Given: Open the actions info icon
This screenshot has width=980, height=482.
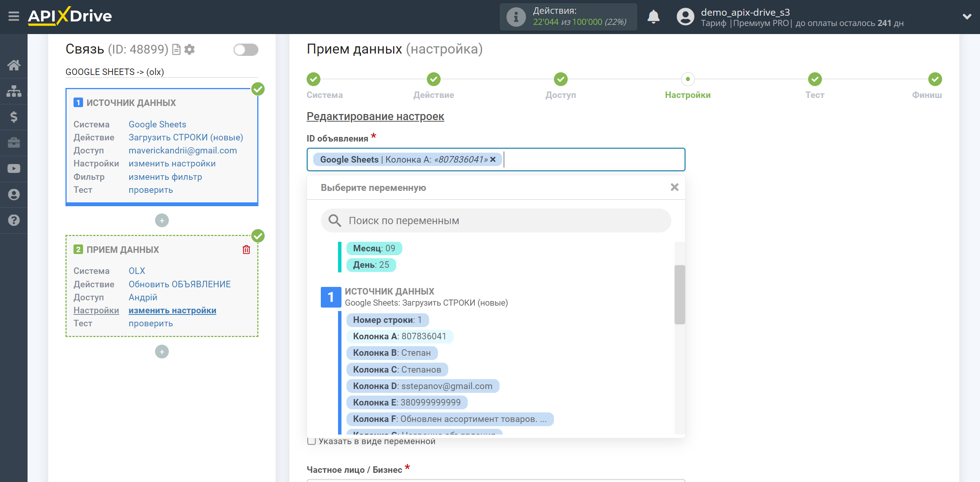Looking at the screenshot, I should coord(516,17).
